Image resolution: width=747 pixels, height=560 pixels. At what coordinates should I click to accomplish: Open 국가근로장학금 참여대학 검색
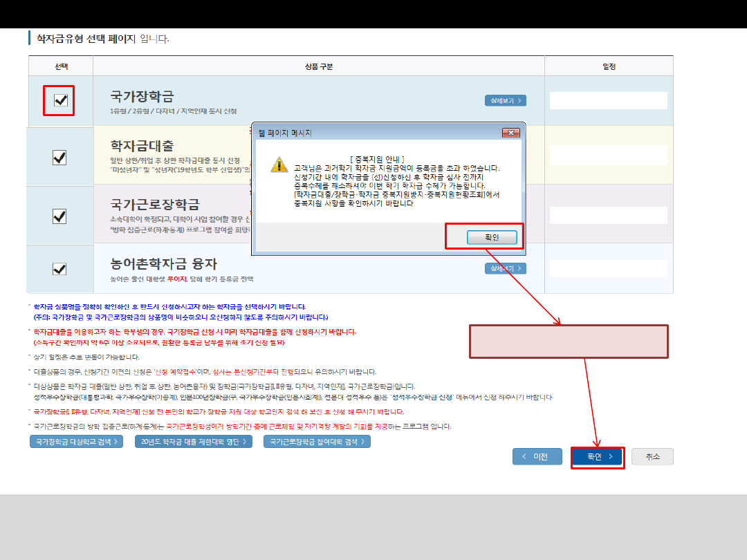(x=317, y=441)
